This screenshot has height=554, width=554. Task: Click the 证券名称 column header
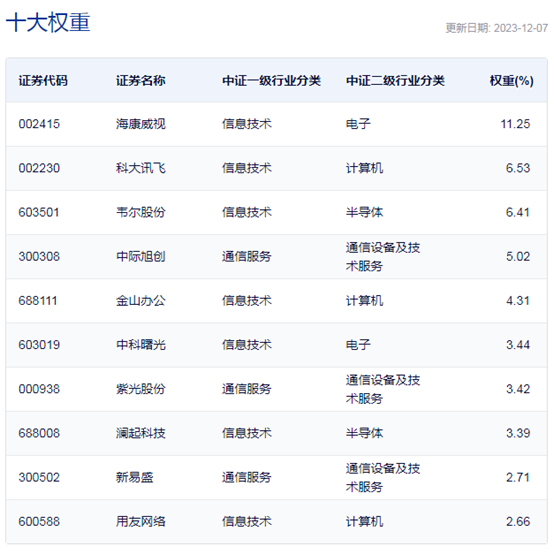[x=141, y=81]
